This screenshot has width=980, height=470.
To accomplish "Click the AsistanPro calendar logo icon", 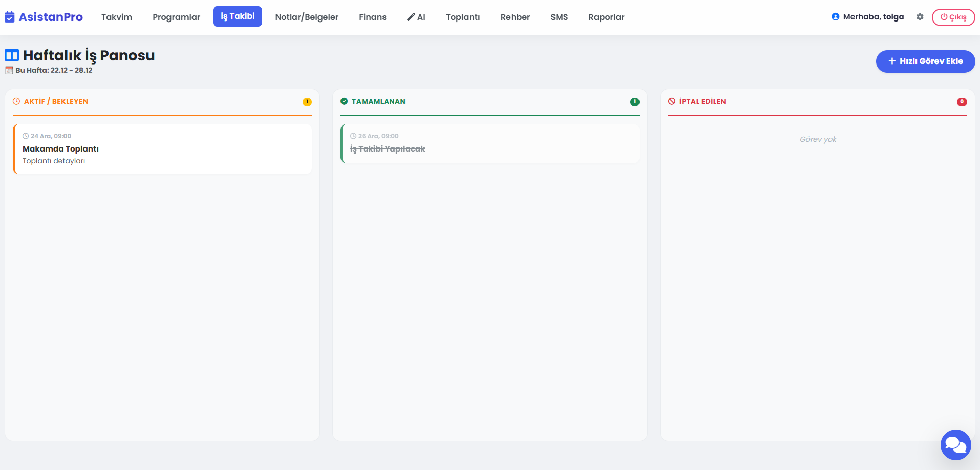I will tap(10, 17).
